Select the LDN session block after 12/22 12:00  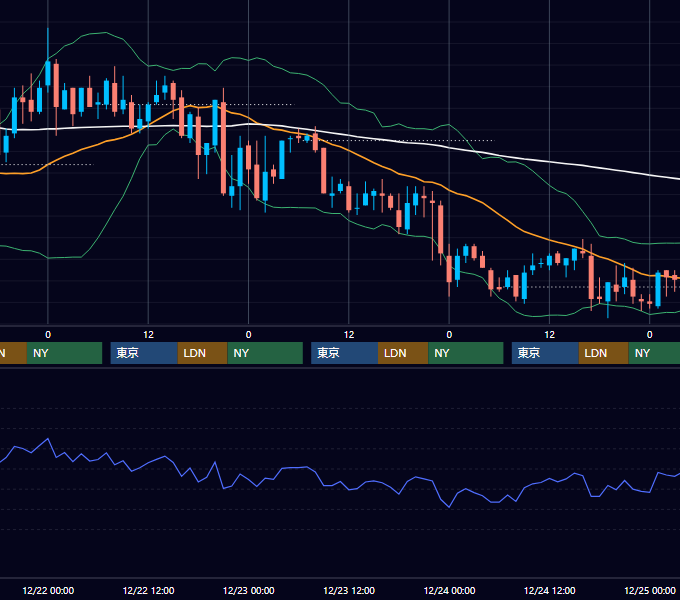(x=203, y=353)
